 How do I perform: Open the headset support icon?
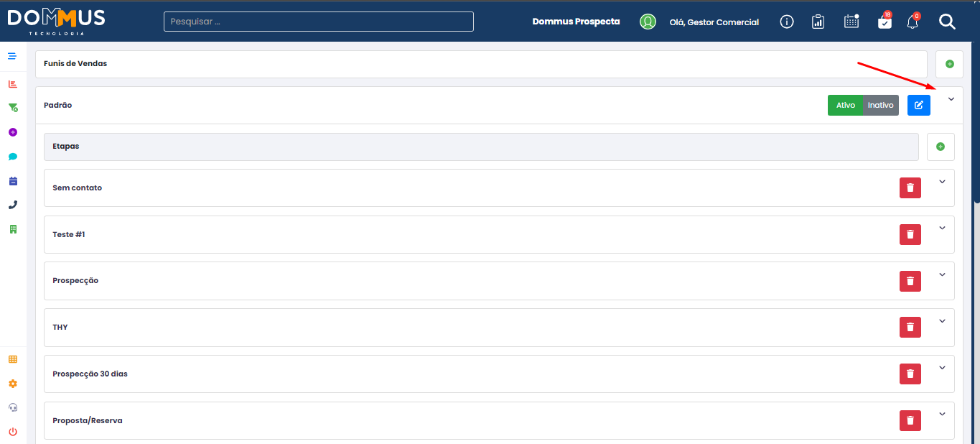pos(13,407)
